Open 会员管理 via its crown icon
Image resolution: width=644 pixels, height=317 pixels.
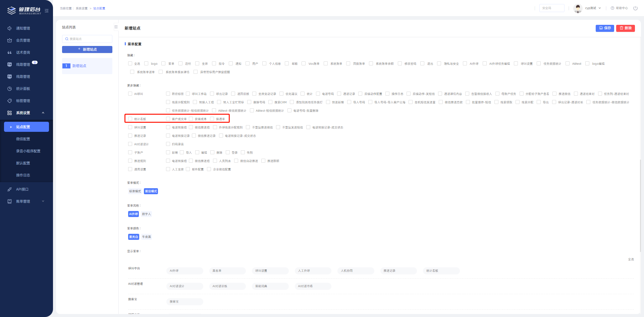point(9,40)
